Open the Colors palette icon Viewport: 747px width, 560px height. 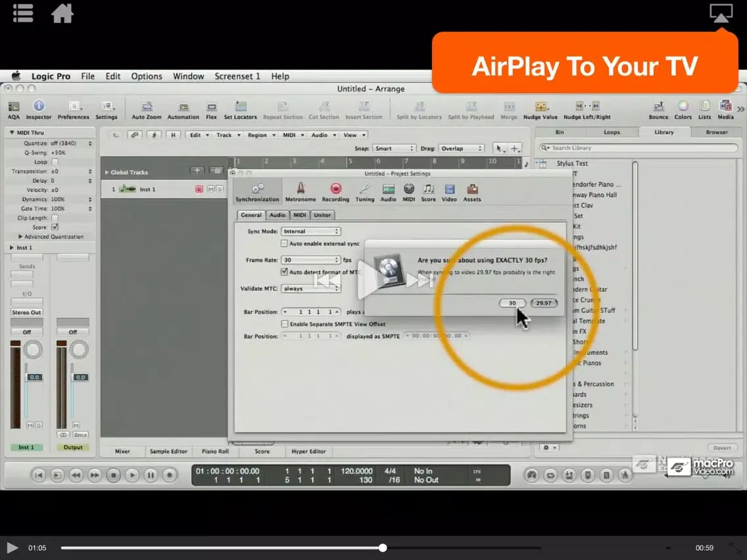683,110
